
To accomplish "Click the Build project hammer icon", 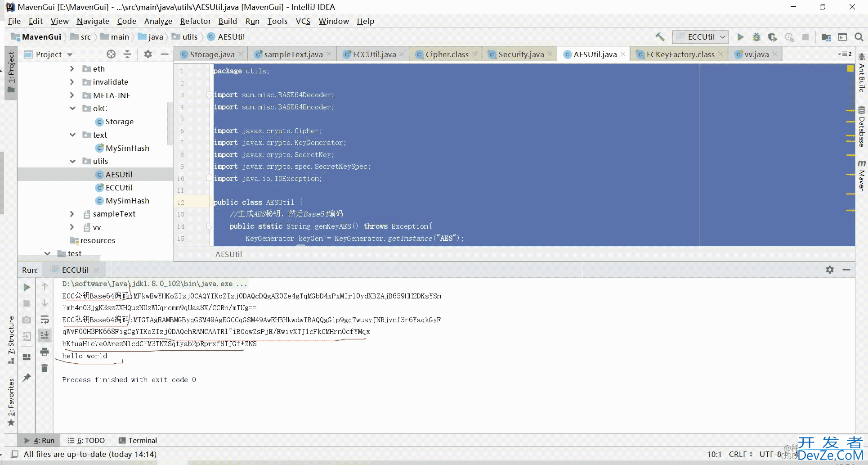I will (660, 37).
